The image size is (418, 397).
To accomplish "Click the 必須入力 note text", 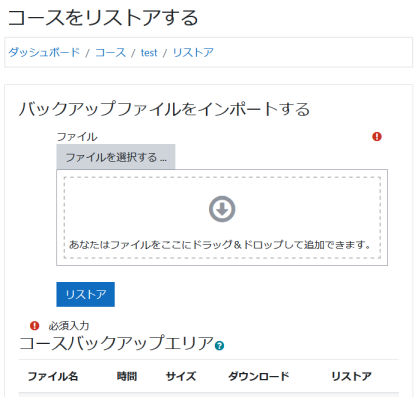I will coord(69,325).
